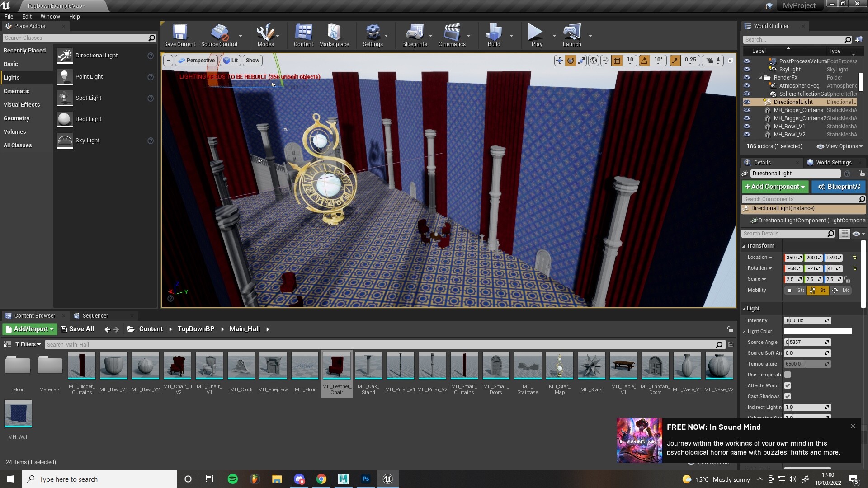Select the MH_Clock asset thumbnail
Viewport: 868px width, 488px height.
[241, 366]
